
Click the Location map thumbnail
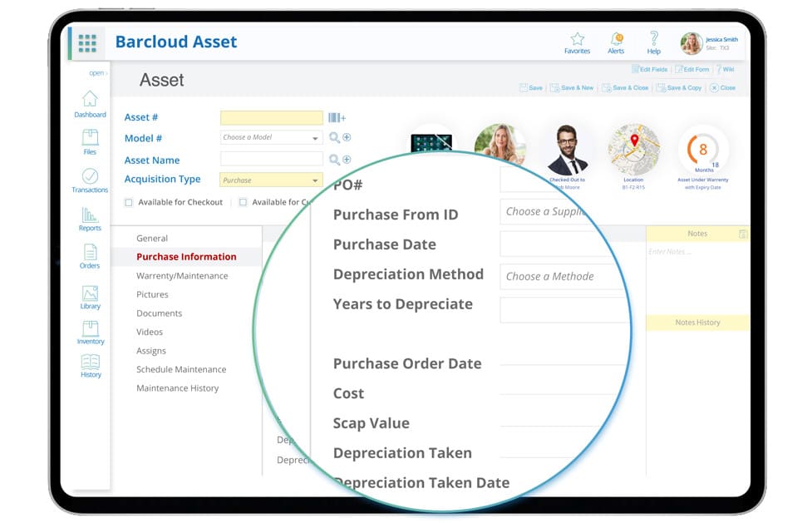634,150
